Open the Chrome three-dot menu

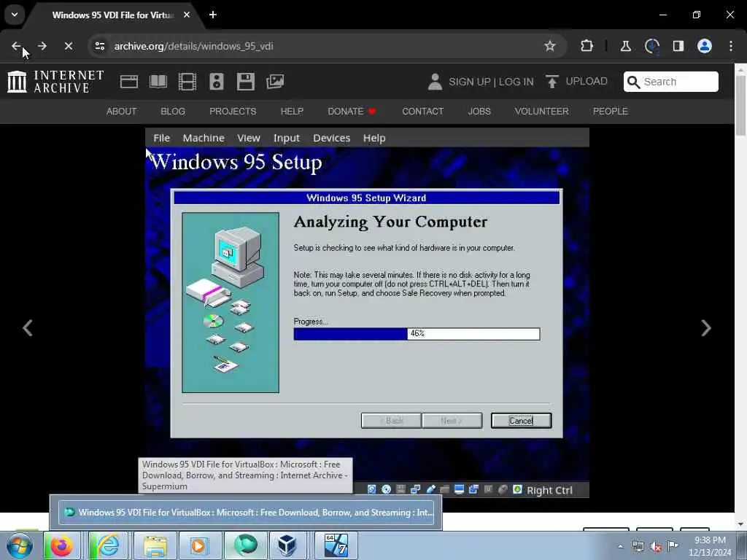(730, 46)
